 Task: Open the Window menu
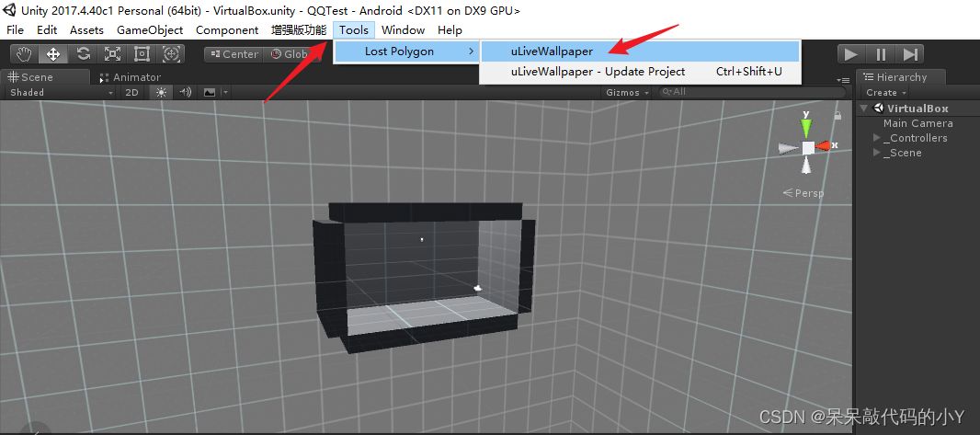(x=404, y=30)
